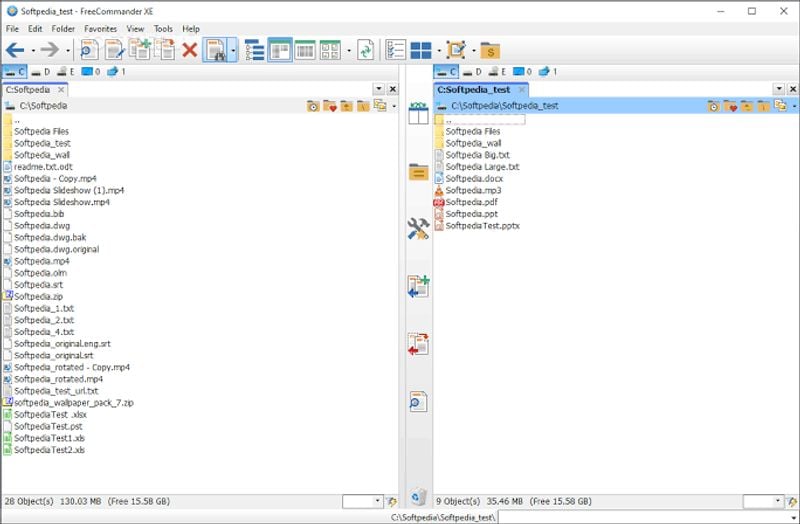Close the C:Softpedia tab with its X

tap(61, 90)
